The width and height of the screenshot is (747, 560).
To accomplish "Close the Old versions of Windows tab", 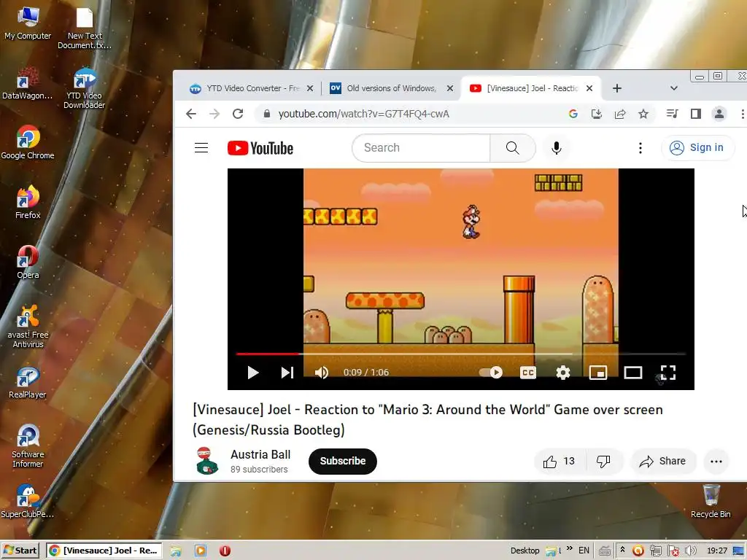I will pyautogui.click(x=449, y=88).
